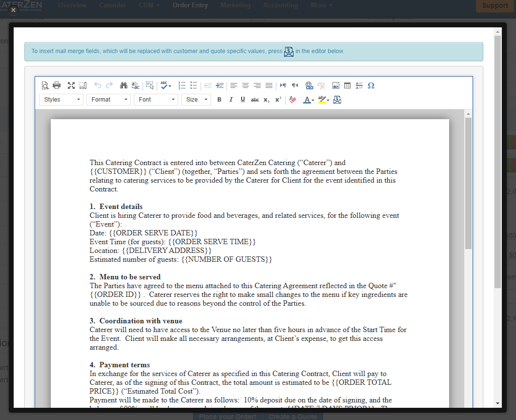
Task: Click the Create a Quote button
Action: click(x=293, y=417)
